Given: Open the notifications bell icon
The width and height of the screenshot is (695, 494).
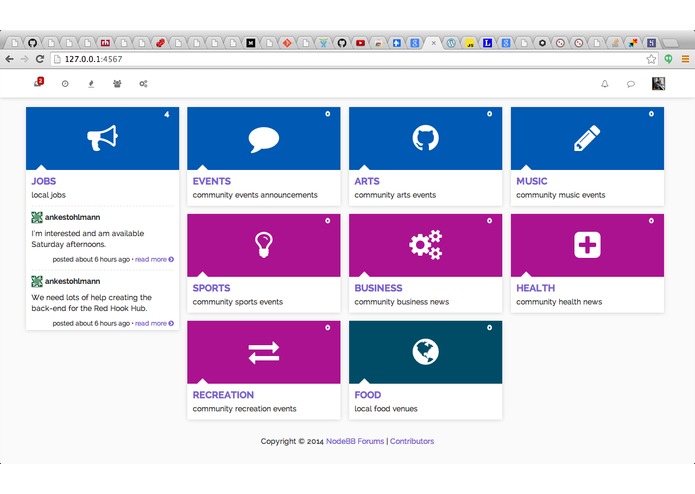Looking at the screenshot, I should coord(605,84).
